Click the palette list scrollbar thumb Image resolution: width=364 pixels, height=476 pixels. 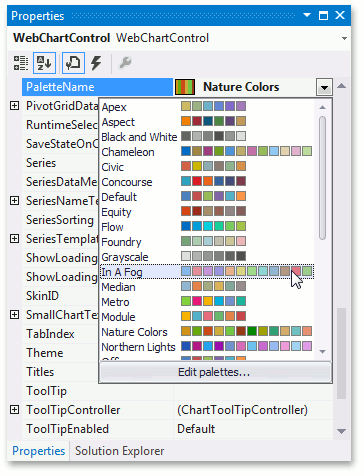click(322, 178)
